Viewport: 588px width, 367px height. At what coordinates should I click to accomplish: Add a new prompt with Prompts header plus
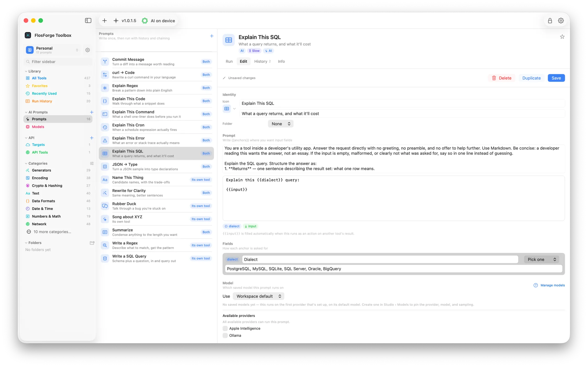(212, 36)
